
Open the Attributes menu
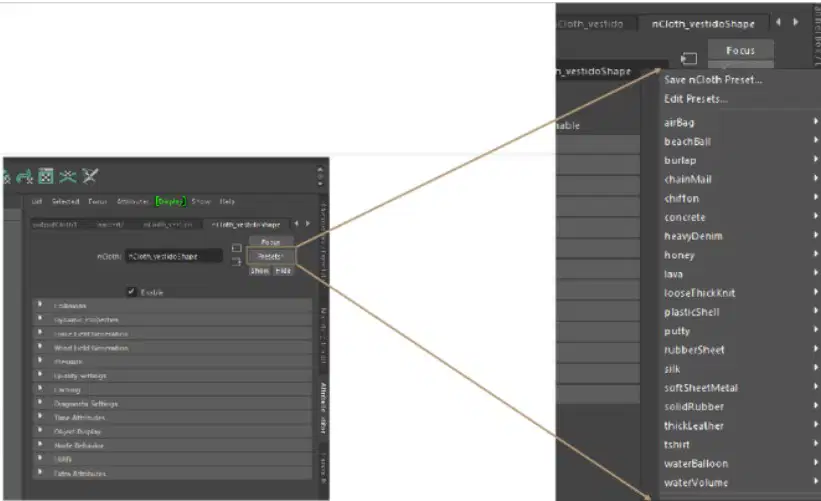click(132, 202)
